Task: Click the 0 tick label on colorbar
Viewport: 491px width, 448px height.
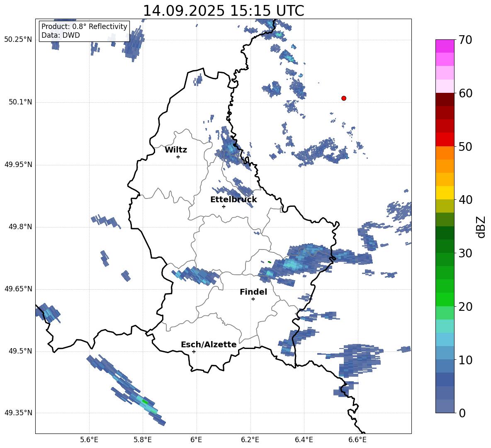Action: tap(462, 413)
